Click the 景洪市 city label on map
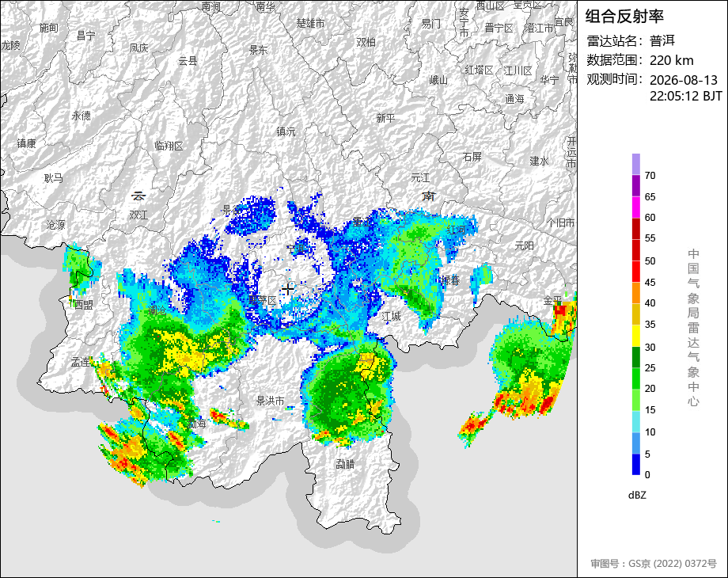728x578 pixels. click(x=271, y=401)
